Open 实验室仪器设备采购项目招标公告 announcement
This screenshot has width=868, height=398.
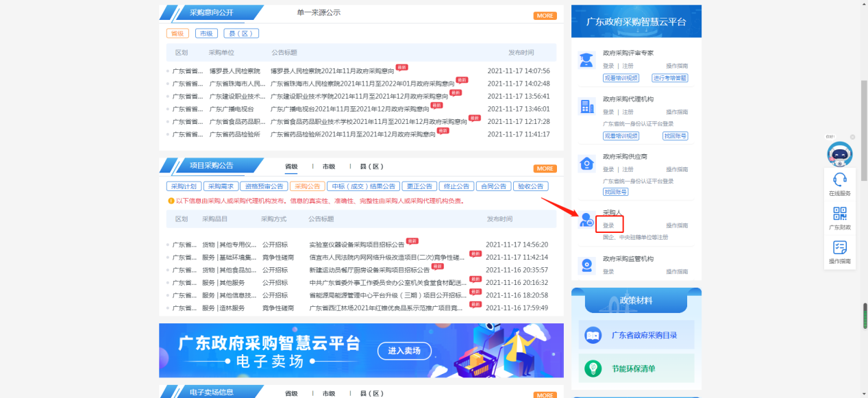coord(356,245)
